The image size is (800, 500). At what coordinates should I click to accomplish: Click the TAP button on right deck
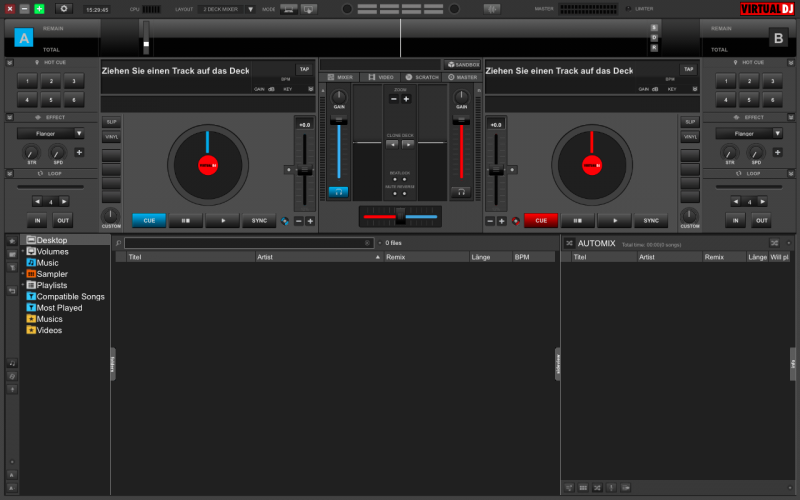click(688, 69)
